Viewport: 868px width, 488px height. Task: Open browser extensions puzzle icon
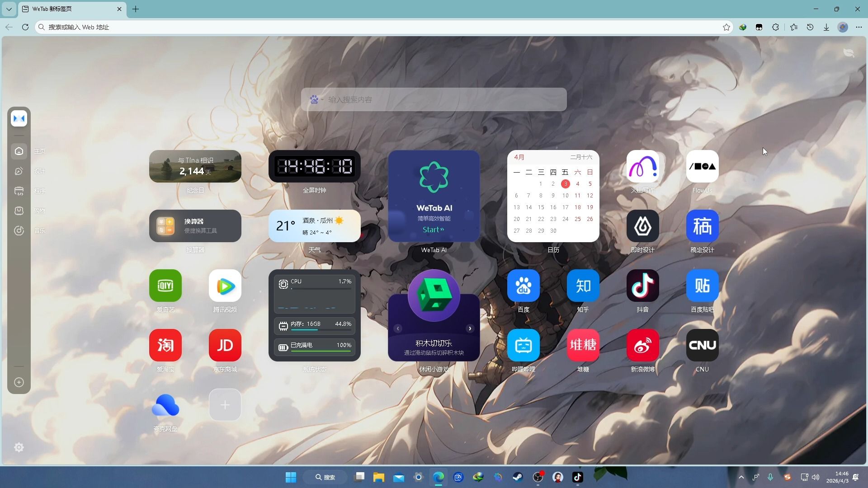tap(775, 27)
